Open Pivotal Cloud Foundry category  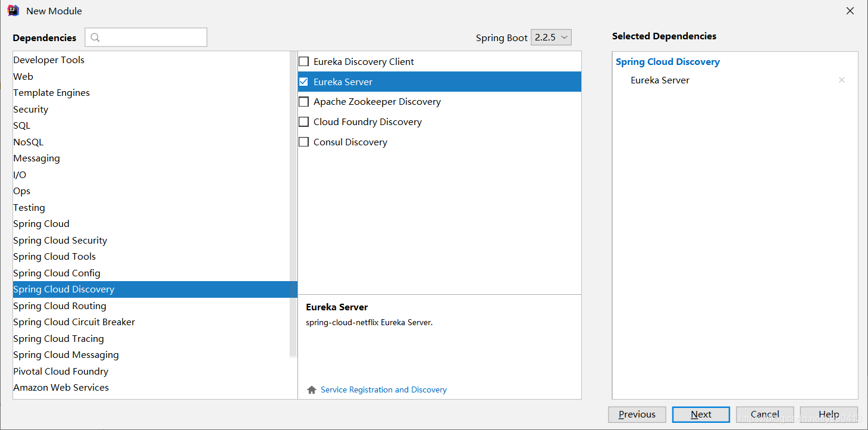pos(151,371)
